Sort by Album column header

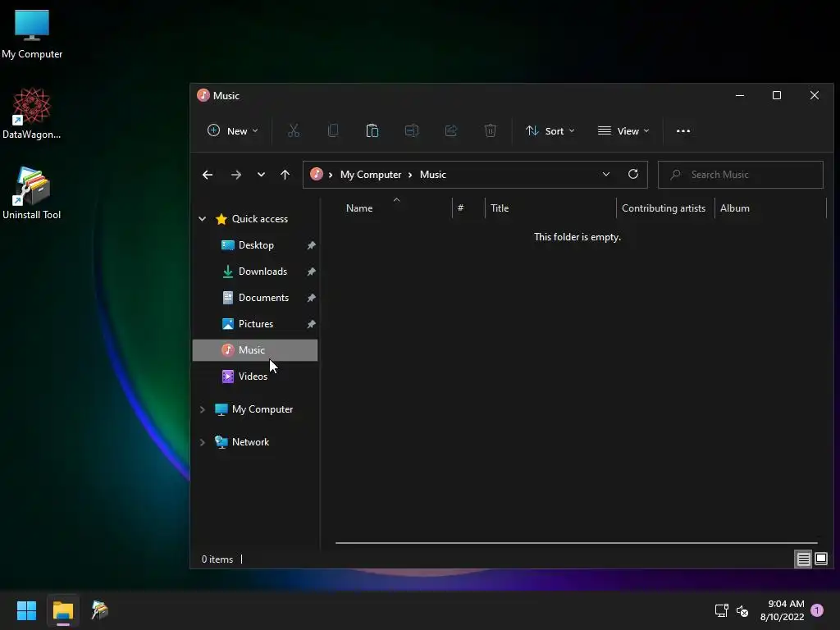pyautogui.click(x=770, y=208)
